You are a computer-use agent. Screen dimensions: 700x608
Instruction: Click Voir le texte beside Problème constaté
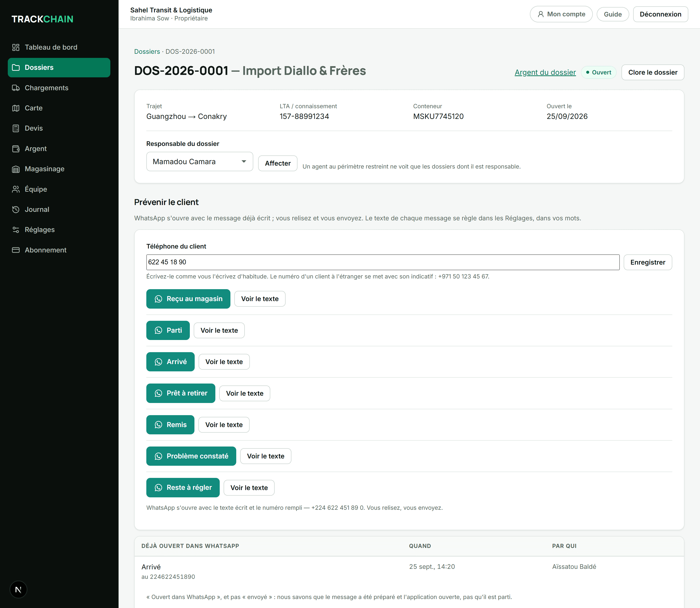[x=266, y=456]
